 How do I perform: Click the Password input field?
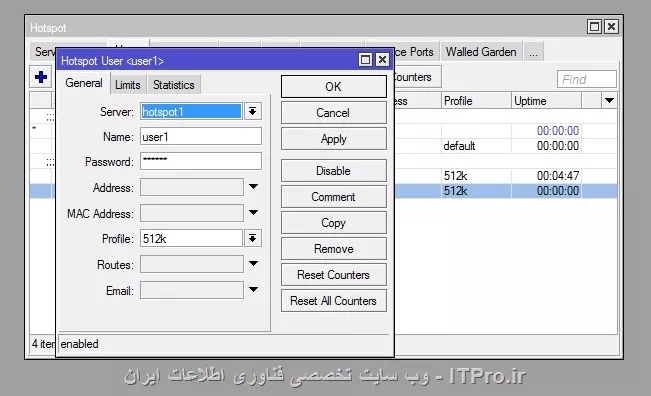(x=201, y=161)
